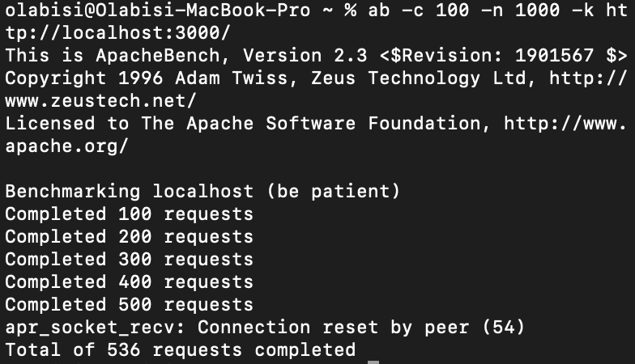Click the 'Total of 536 requests completed' line
Screen dimensions: 635x364
coord(180,350)
